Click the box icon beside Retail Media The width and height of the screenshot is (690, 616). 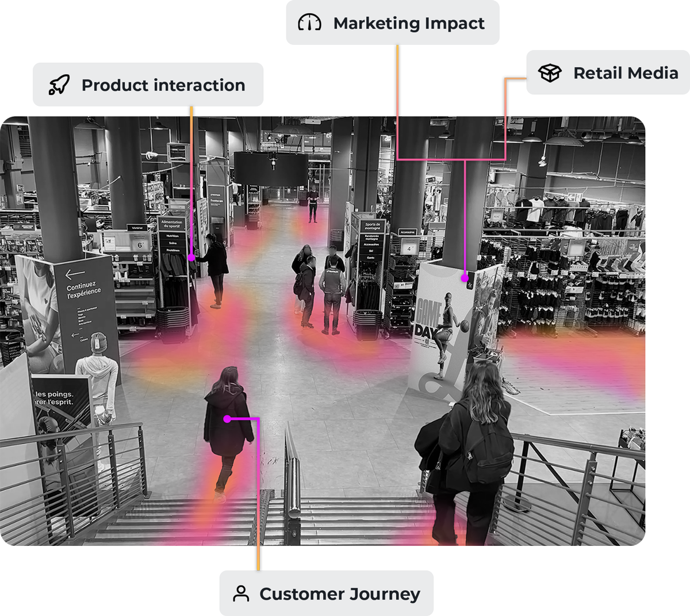coord(549,73)
